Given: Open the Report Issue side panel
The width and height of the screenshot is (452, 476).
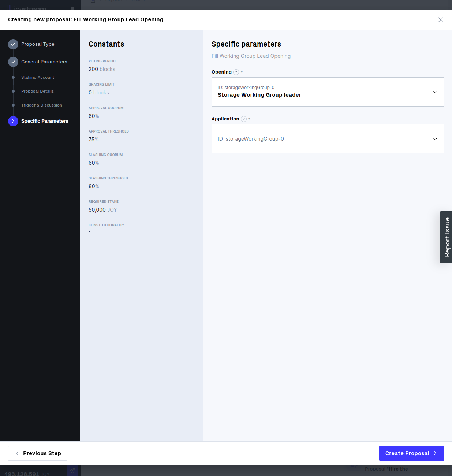Looking at the screenshot, I should click(x=446, y=237).
